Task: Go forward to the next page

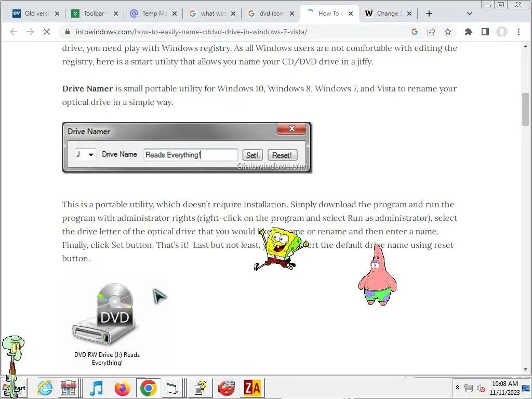Action: pyautogui.click(x=30, y=32)
